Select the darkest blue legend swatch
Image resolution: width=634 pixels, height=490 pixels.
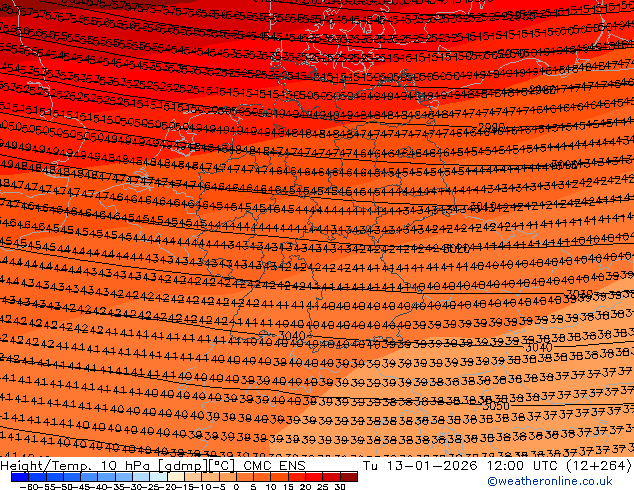coord(20,477)
